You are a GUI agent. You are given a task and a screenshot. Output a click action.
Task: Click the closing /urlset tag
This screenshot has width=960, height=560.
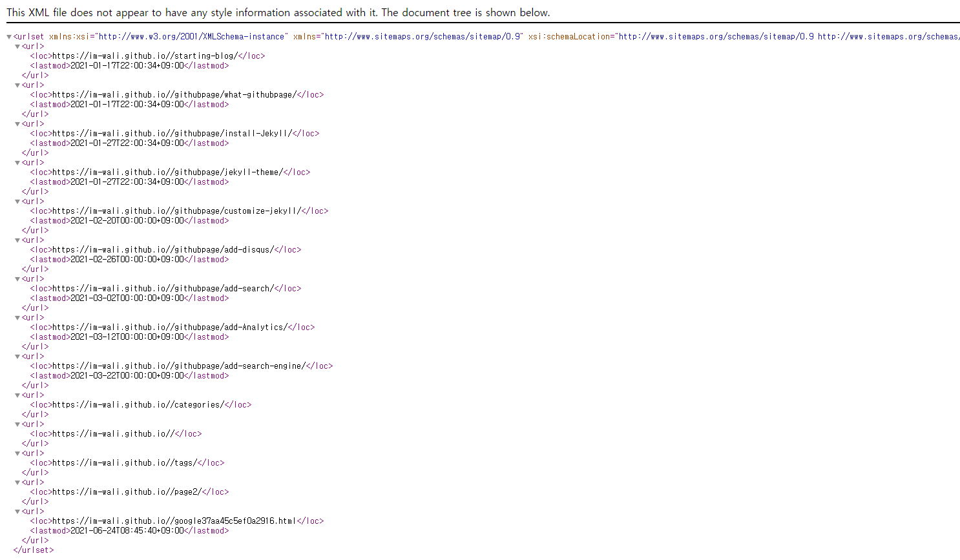[x=34, y=550]
